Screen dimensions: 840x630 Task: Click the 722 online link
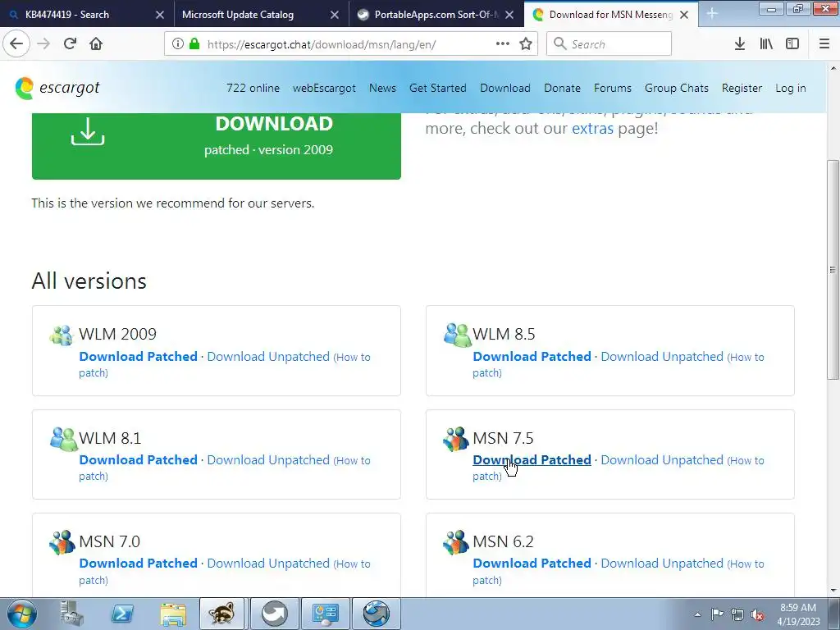[253, 88]
